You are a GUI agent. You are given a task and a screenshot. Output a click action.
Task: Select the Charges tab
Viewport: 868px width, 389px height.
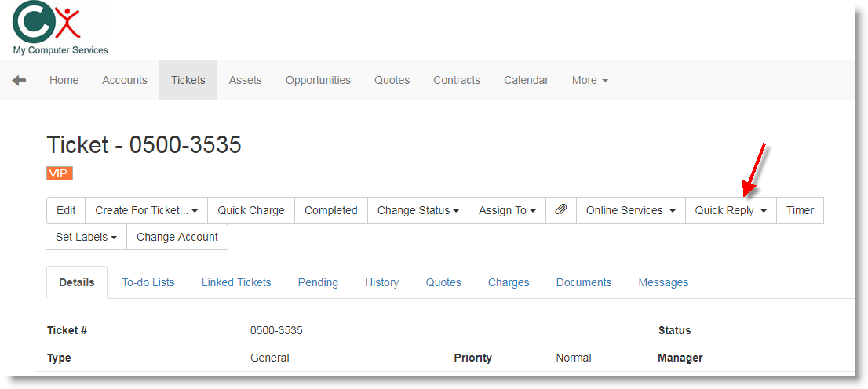pos(509,282)
